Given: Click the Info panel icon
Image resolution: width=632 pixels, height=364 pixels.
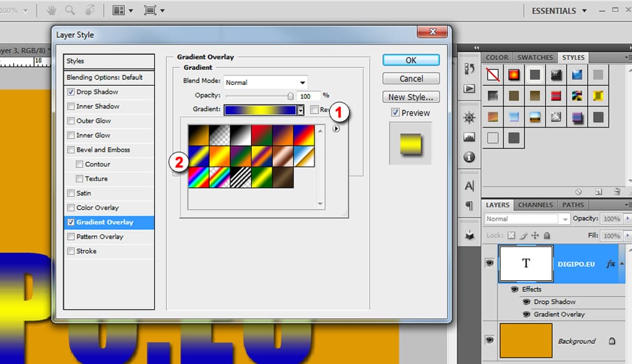Looking at the screenshot, I should pos(469,157).
